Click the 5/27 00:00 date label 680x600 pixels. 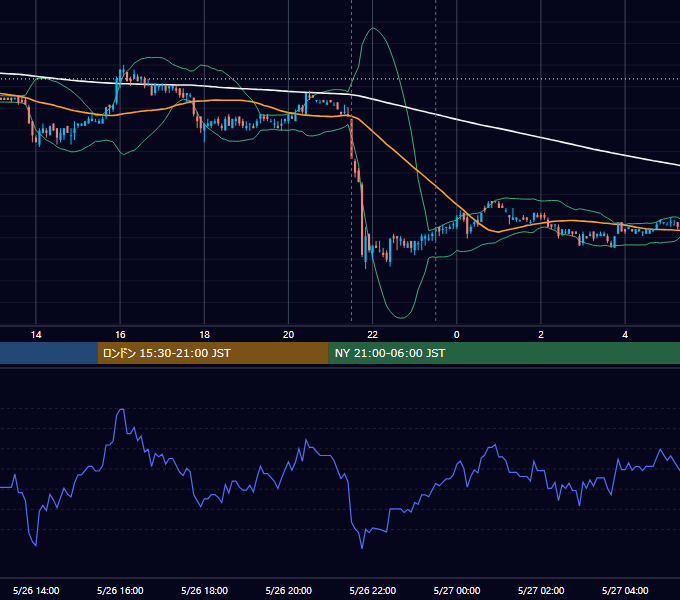(x=457, y=590)
